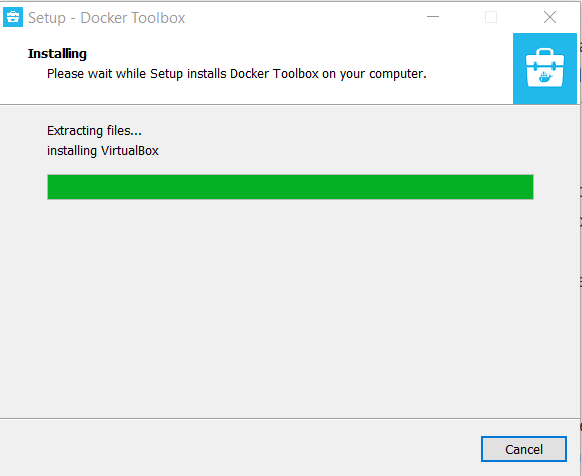Select the bold Installing heading
Viewport: 582px width, 476px height.
tap(57, 54)
